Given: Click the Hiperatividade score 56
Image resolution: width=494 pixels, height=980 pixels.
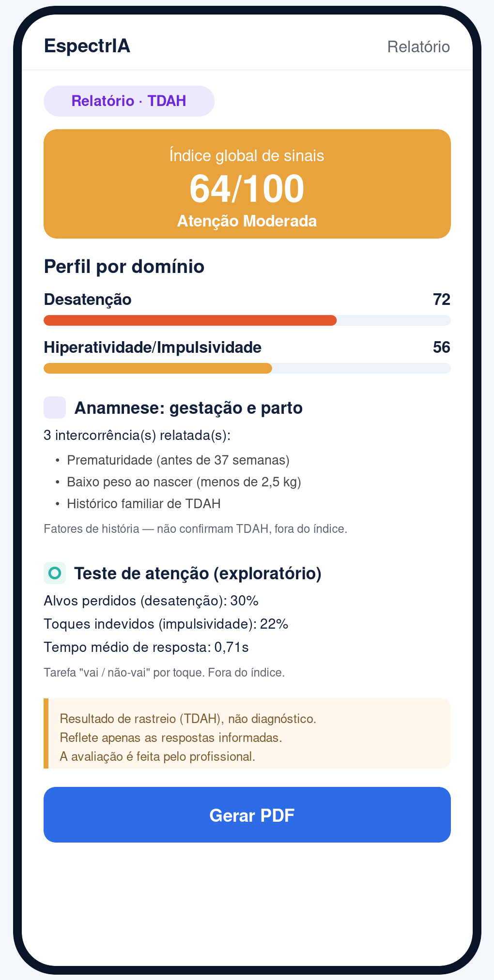Looking at the screenshot, I should tap(442, 347).
